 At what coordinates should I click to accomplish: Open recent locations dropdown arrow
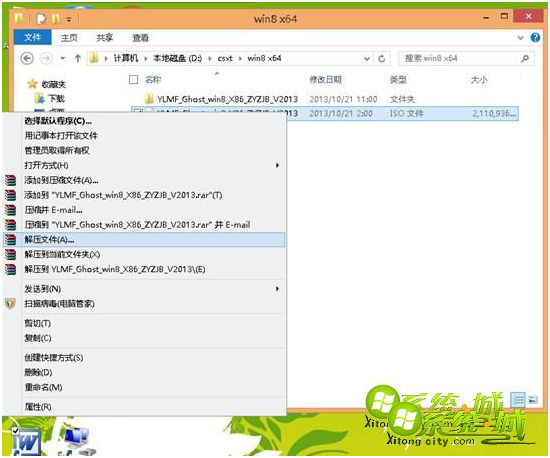click(62, 59)
